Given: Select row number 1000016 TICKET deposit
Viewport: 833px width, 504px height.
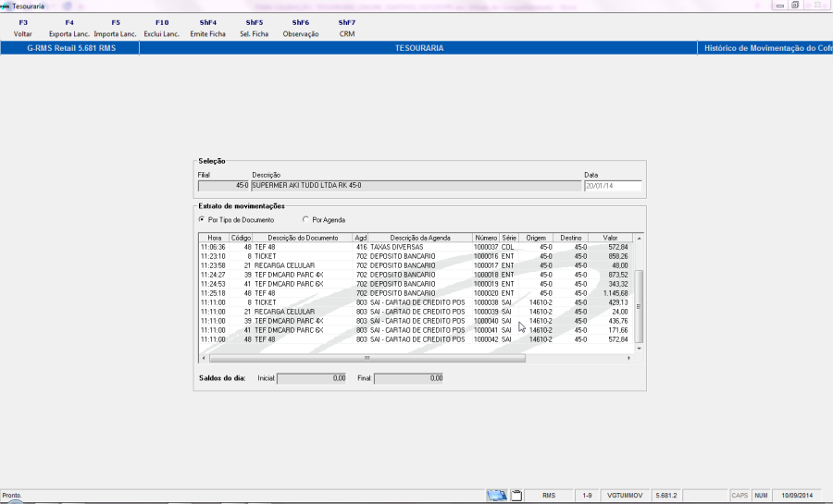Looking at the screenshot, I should point(416,256).
